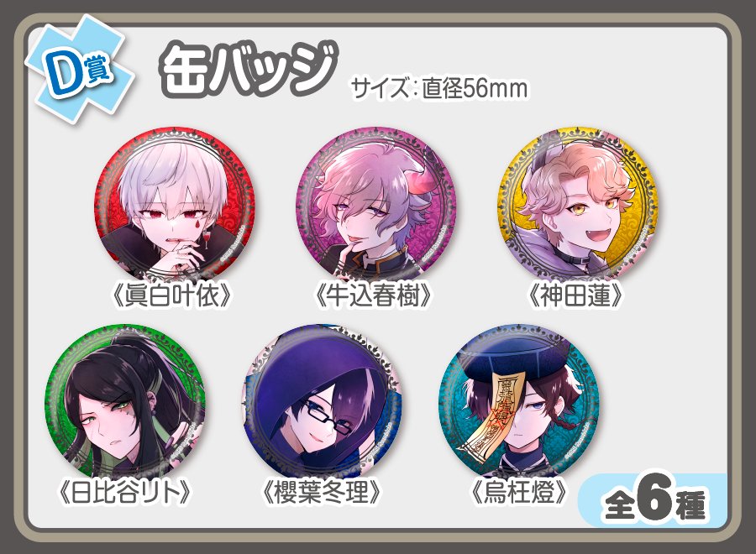Select the 烏枉燈 teal badge
756x554 pixels.
click(x=519, y=404)
